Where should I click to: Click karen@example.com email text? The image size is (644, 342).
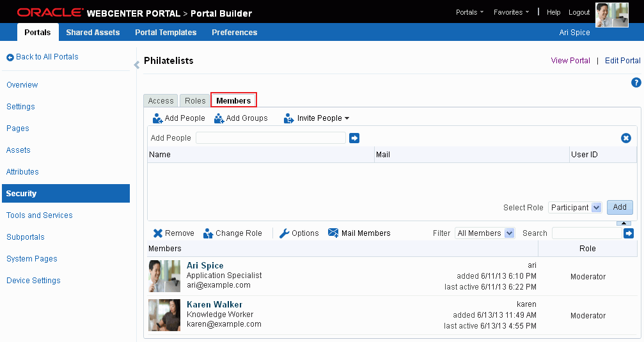click(224, 324)
